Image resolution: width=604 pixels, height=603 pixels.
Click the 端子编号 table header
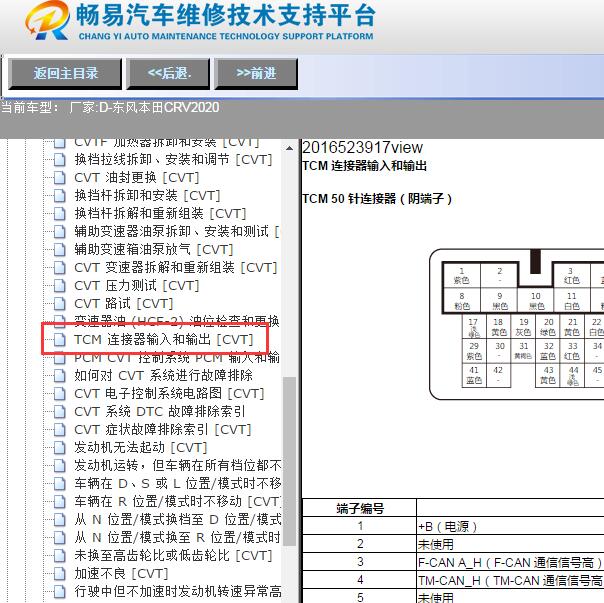pos(360,508)
